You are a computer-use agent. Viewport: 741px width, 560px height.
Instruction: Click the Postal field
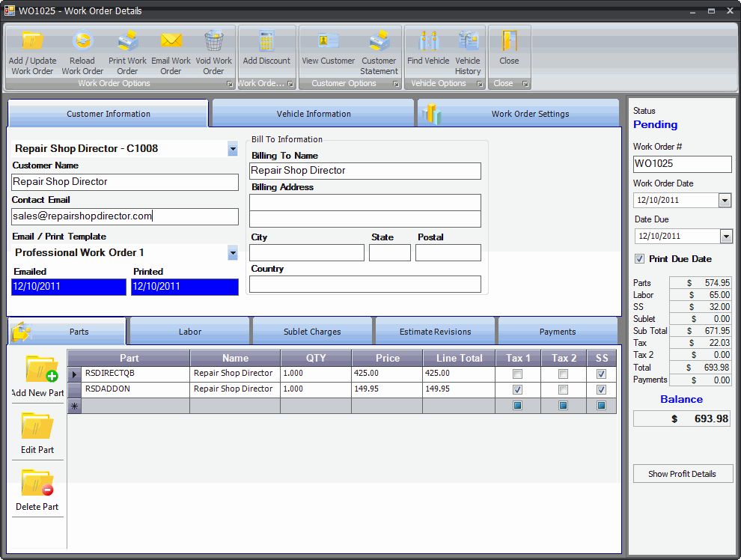click(448, 252)
